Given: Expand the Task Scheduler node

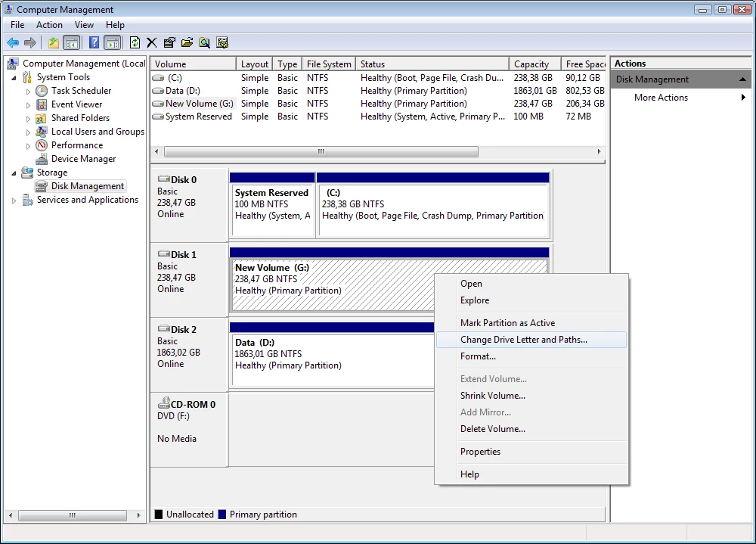Looking at the screenshot, I should pyautogui.click(x=28, y=92).
